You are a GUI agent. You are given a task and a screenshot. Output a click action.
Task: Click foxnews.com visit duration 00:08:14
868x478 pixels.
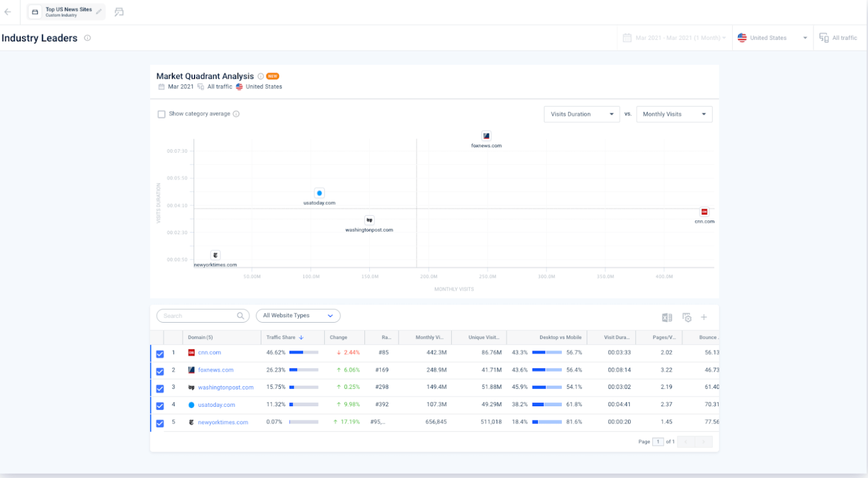[619, 370]
